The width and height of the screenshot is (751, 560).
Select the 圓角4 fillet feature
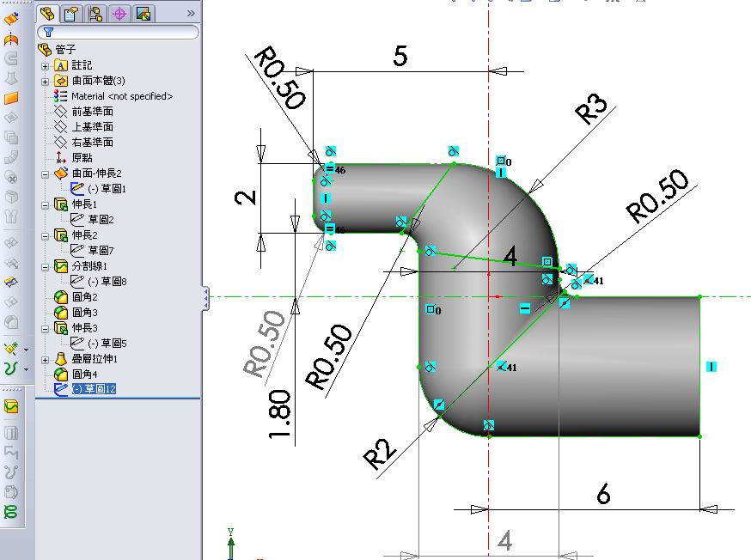(x=76, y=374)
